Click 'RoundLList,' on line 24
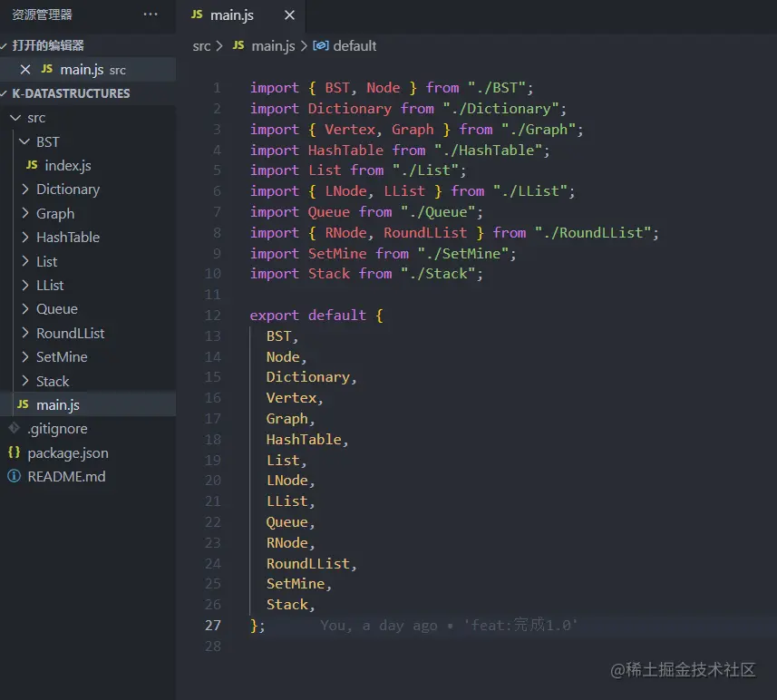Screen dimensions: 777x700 click(311, 564)
